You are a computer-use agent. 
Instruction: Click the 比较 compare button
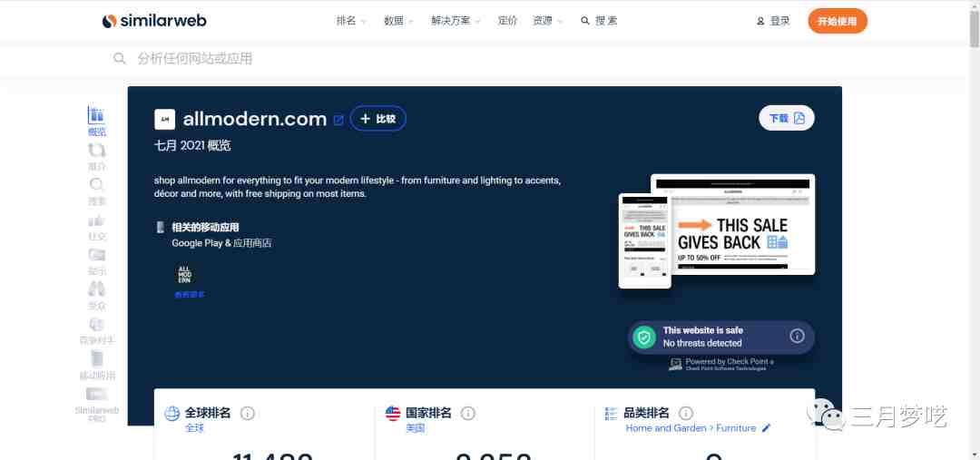click(x=378, y=119)
